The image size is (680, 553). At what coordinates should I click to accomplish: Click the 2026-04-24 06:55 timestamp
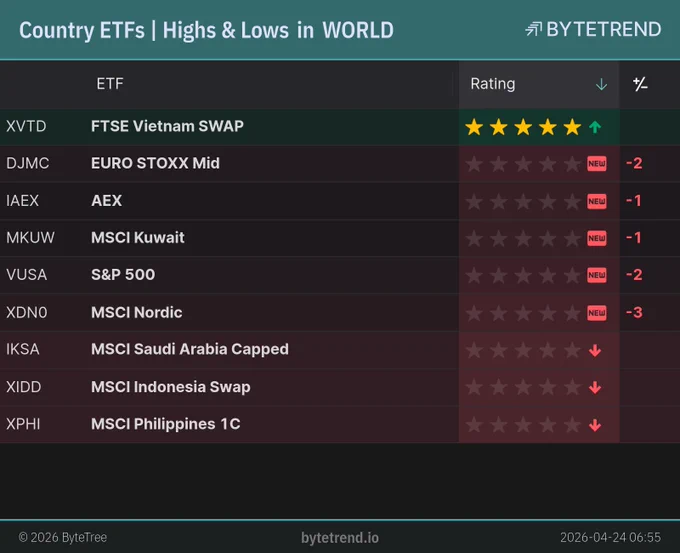tap(611, 538)
